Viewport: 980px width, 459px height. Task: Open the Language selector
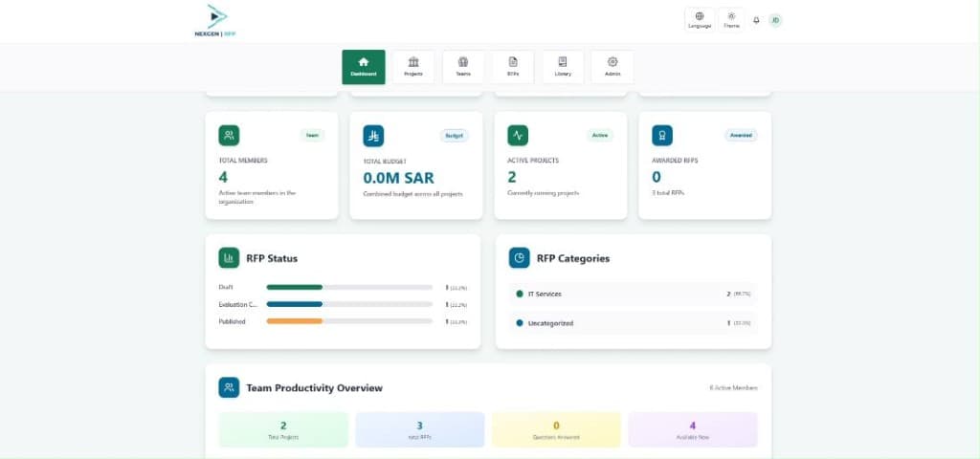(700, 21)
